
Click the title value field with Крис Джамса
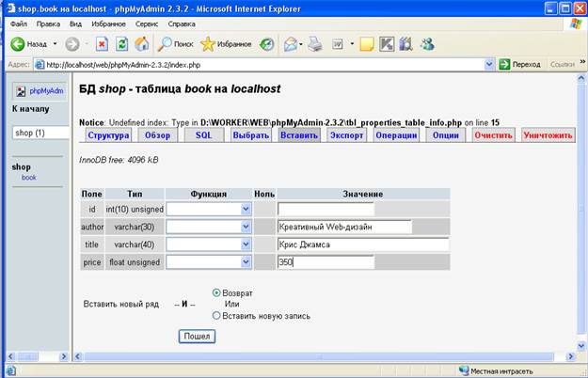tap(363, 244)
